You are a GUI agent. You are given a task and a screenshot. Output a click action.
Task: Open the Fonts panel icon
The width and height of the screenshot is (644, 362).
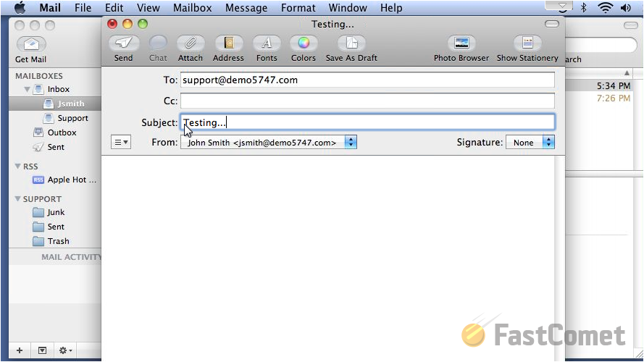click(267, 43)
